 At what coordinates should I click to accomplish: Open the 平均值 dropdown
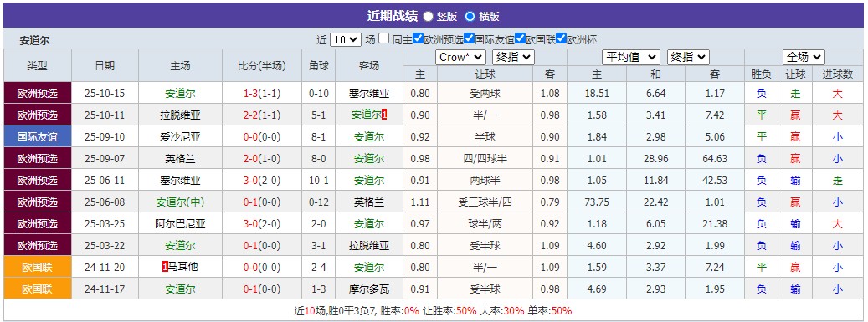[x=630, y=57]
